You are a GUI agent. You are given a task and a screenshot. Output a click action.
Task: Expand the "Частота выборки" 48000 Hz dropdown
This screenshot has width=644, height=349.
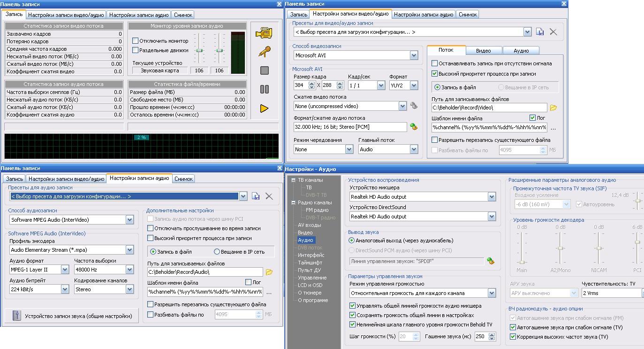click(x=129, y=270)
